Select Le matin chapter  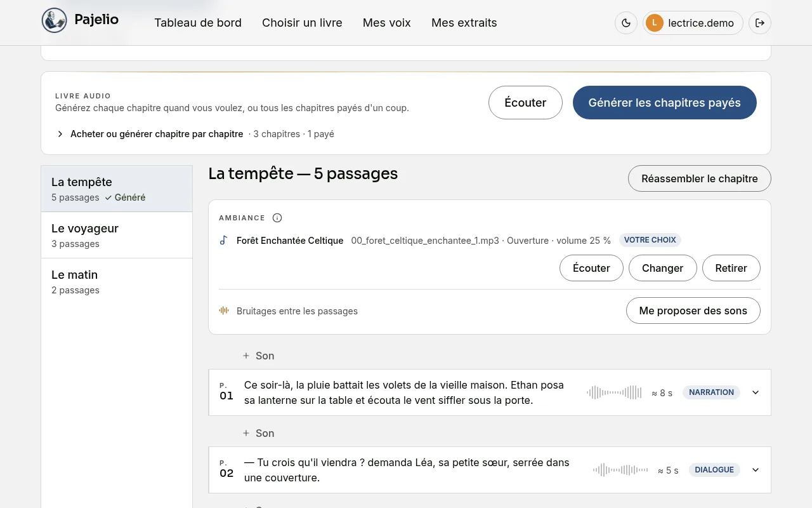[117, 281]
